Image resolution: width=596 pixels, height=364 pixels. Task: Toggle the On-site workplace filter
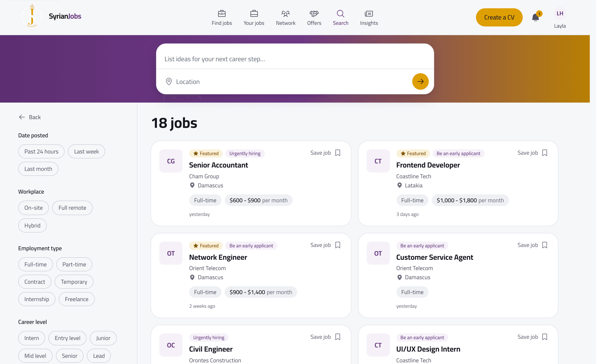(x=34, y=208)
